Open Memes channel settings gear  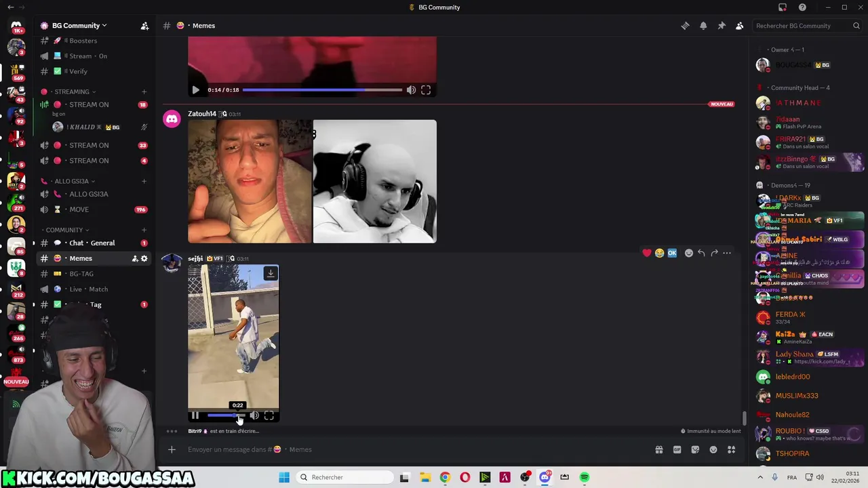(x=144, y=258)
